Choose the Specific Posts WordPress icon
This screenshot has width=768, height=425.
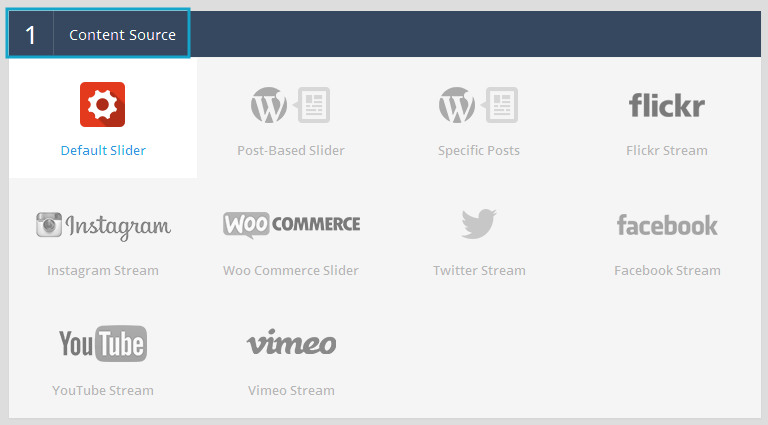(x=478, y=105)
